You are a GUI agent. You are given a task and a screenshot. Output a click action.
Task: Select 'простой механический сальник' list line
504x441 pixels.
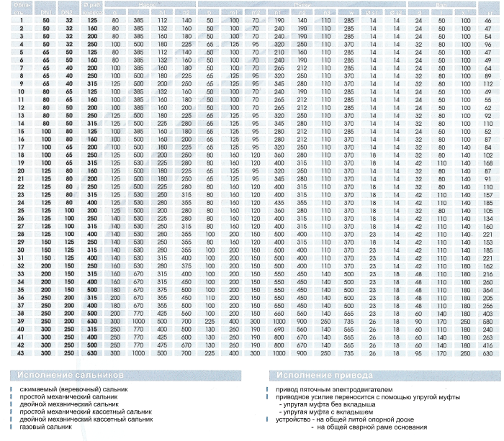(68, 397)
